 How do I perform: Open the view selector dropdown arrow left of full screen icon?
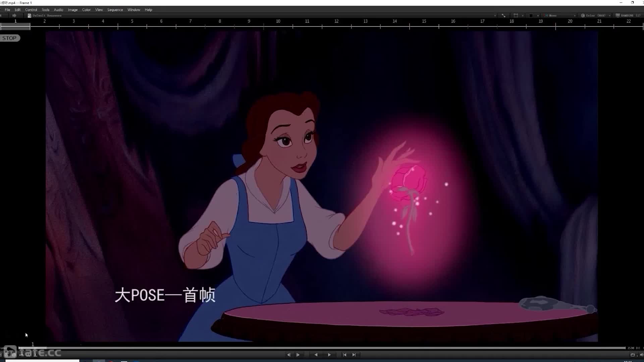pos(495,15)
